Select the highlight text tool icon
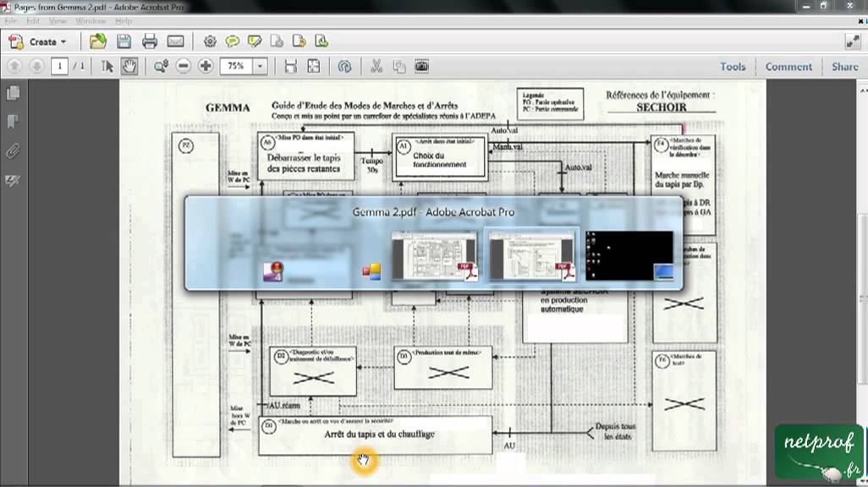 [255, 41]
